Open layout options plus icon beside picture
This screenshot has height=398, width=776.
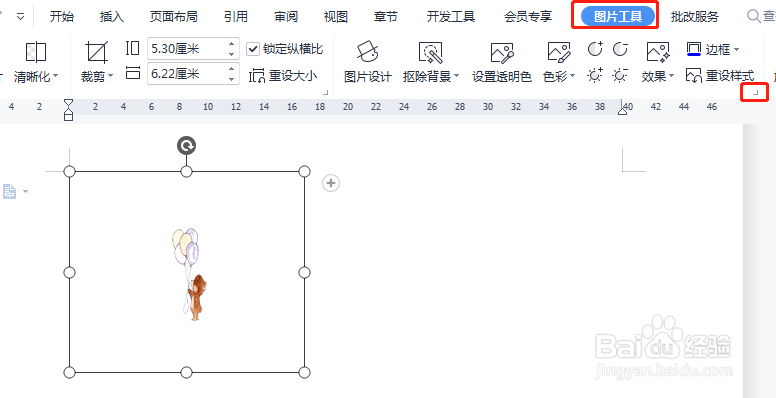331,183
